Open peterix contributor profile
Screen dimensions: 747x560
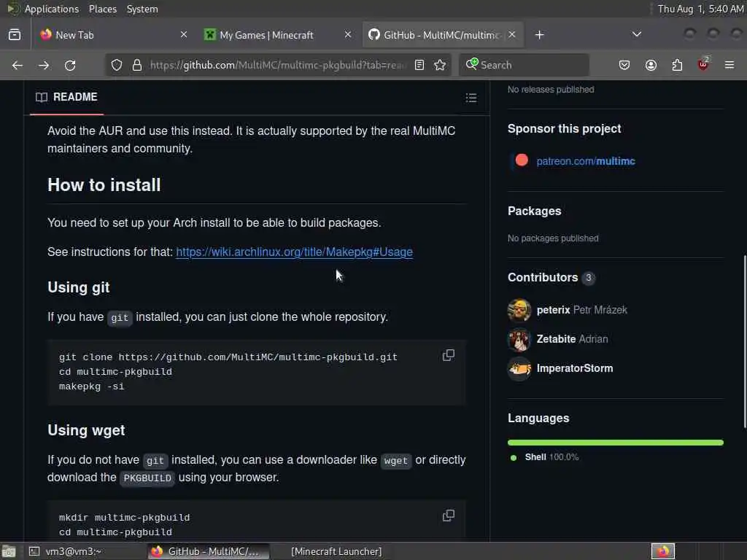point(553,310)
